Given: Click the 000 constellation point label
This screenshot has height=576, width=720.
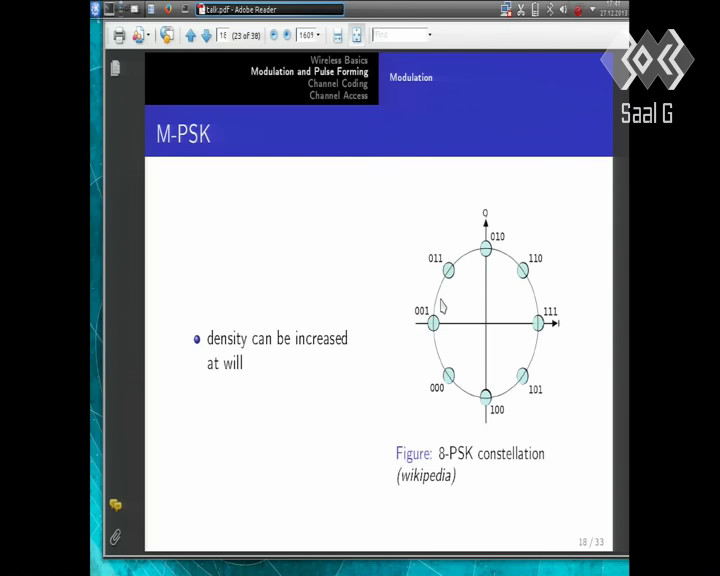Looking at the screenshot, I should coord(437,388).
